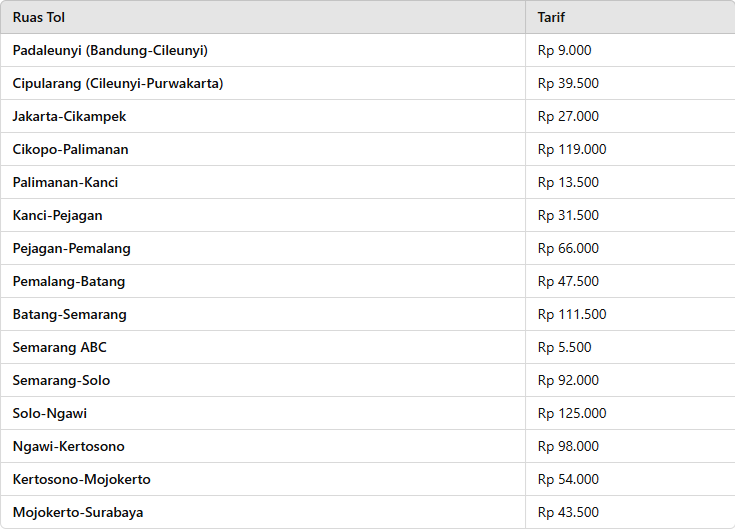735x530 pixels.
Task: Select the 'Mojokerto-Surabaya' cell
Action: tap(263, 512)
